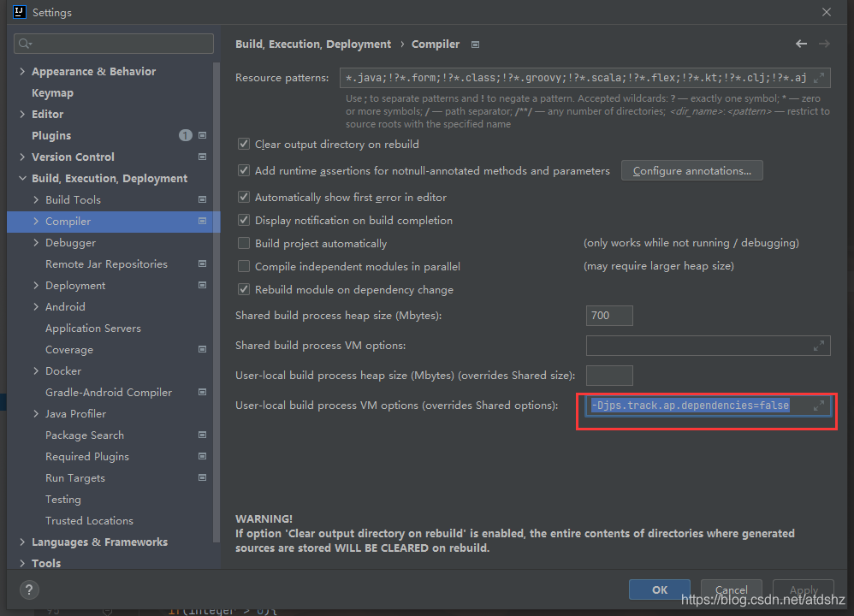Screen dimensions: 854x616
Task: Click project icon beside Compiler tree row
Action: 202,221
